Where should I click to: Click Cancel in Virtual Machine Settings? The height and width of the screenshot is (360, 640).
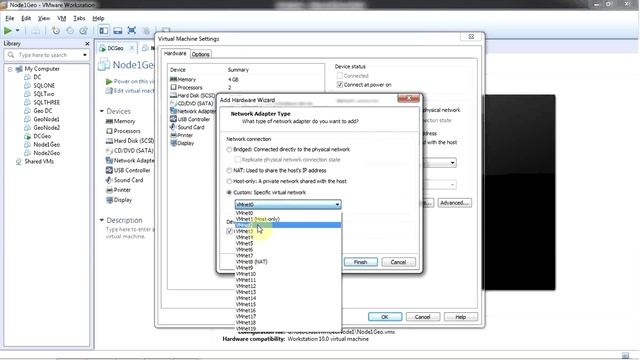(422, 317)
